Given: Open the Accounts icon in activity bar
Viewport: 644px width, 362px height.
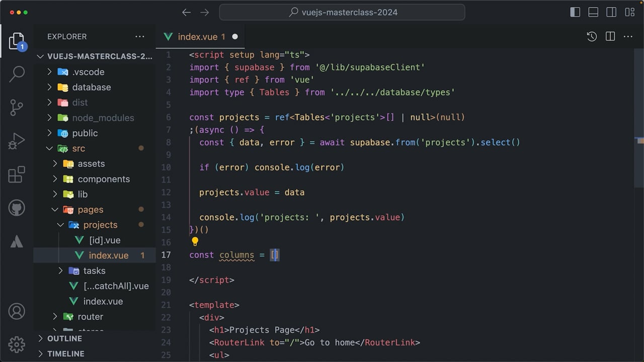Looking at the screenshot, I should pyautogui.click(x=17, y=311).
